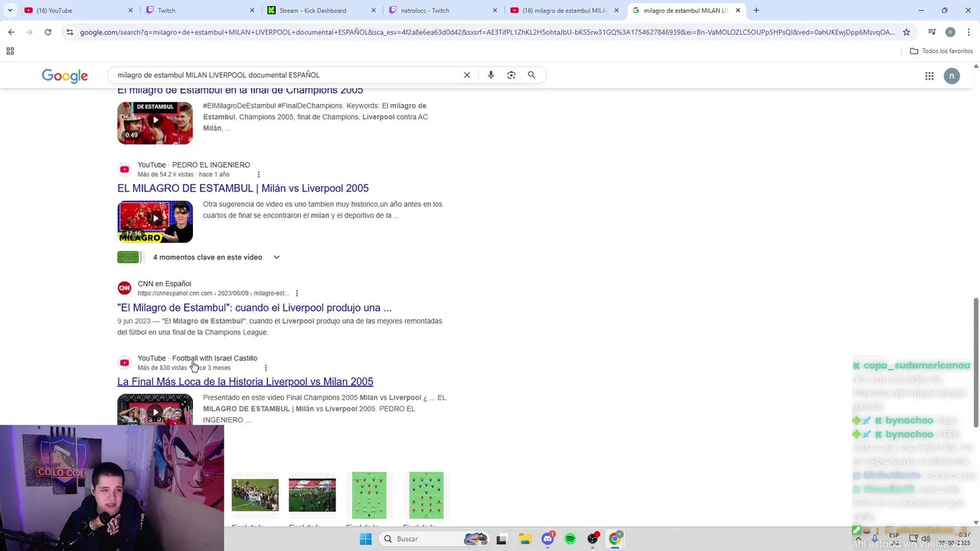This screenshot has height=551, width=980.
Task: Open OBS Studio from the taskbar
Action: (x=593, y=539)
